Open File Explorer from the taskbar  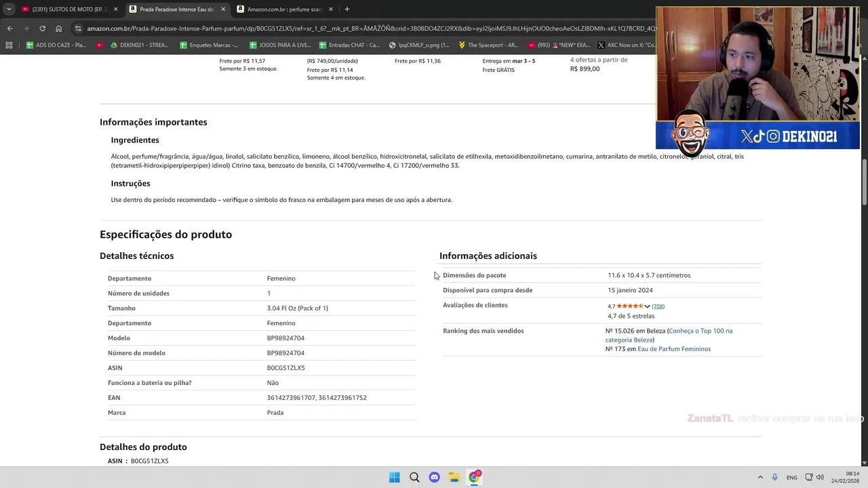(x=454, y=477)
